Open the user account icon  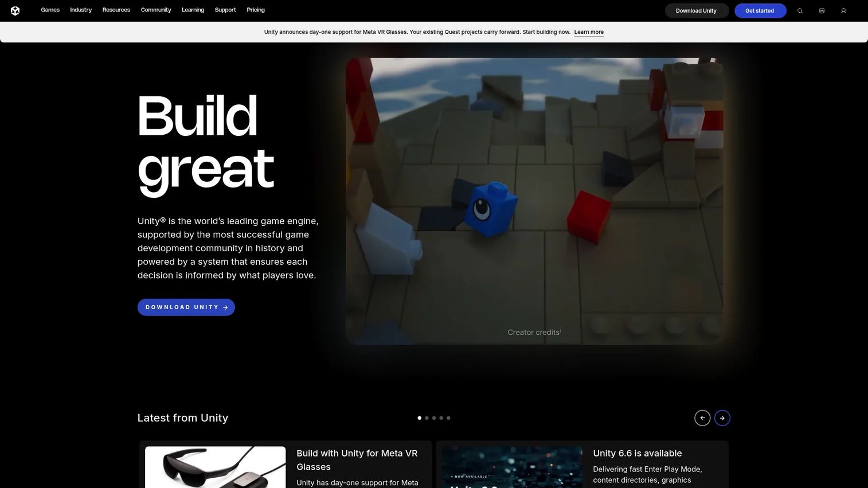pos(843,11)
